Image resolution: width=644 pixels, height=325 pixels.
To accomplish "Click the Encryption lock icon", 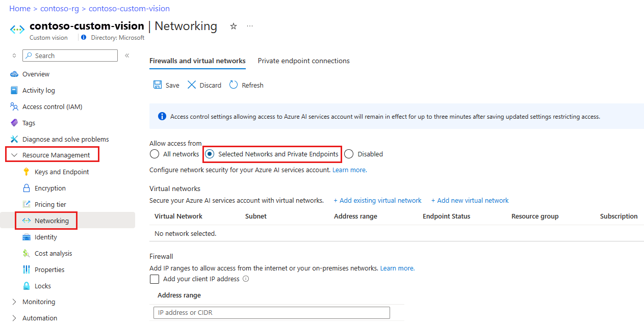I will pos(27,188).
